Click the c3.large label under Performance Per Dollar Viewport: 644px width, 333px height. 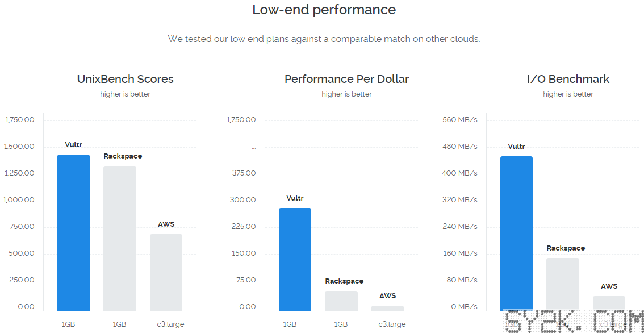tap(392, 324)
